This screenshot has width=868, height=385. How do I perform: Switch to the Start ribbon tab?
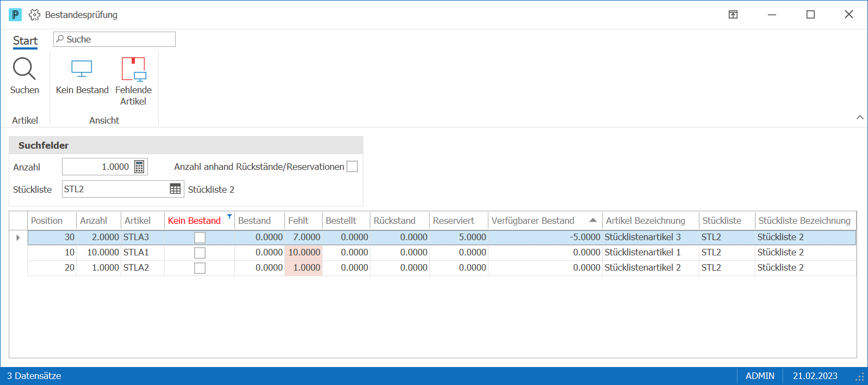(x=25, y=41)
